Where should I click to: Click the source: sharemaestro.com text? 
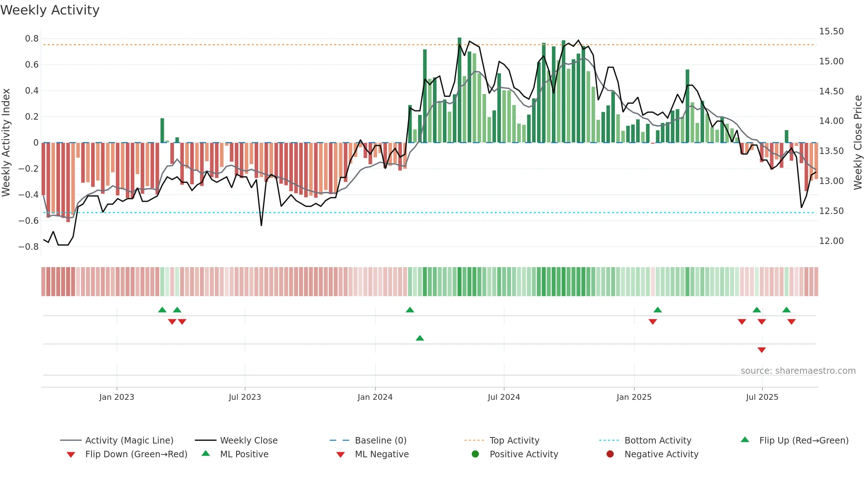point(798,371)
